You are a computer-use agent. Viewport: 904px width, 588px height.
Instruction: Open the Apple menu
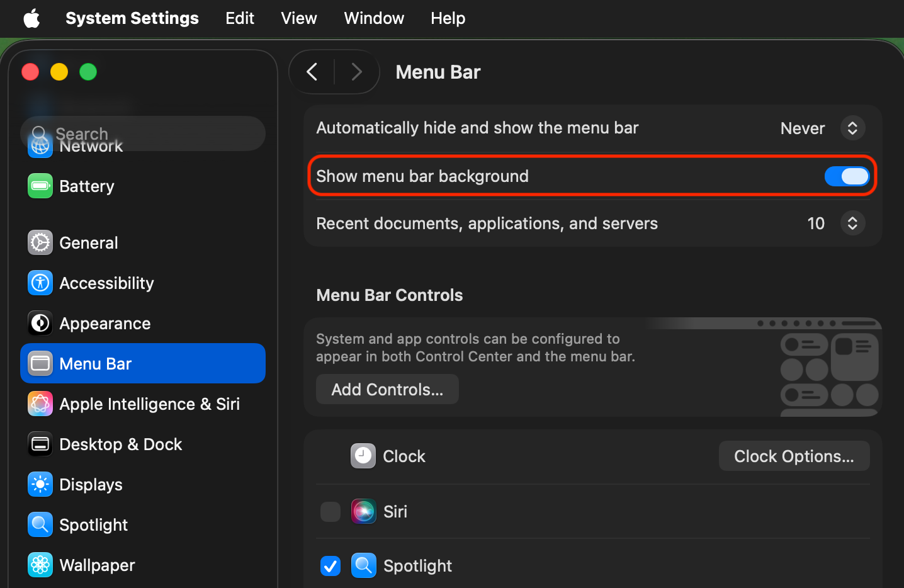point(31,18)
